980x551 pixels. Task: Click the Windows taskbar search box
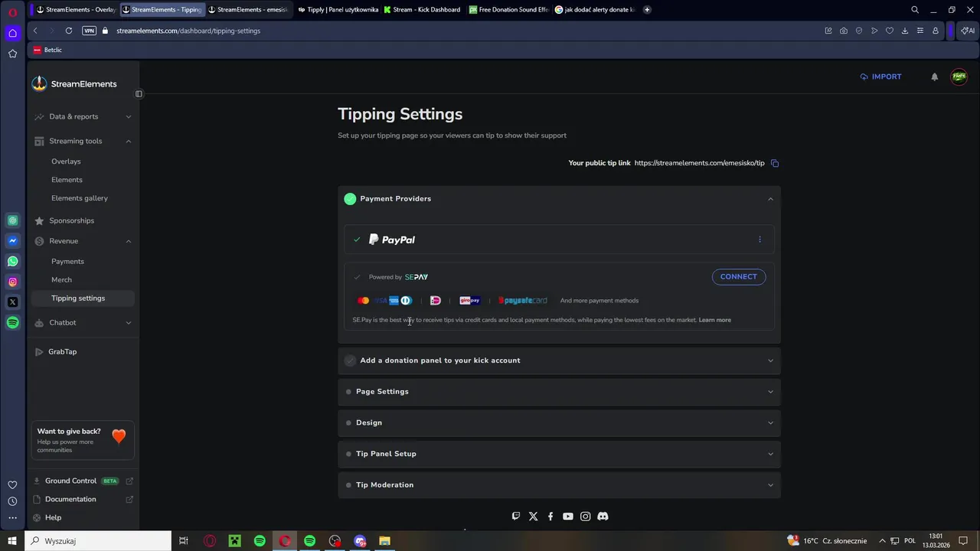tap(98, 541)
